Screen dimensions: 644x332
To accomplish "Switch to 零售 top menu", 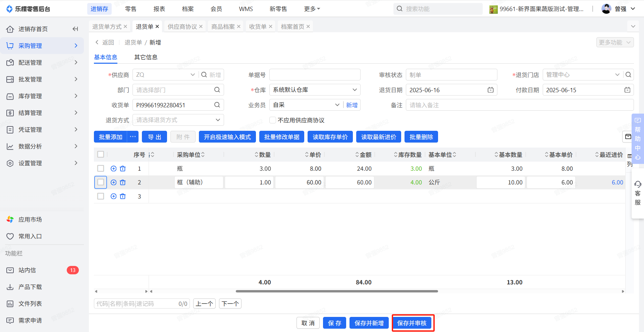I will pos(130,9).
